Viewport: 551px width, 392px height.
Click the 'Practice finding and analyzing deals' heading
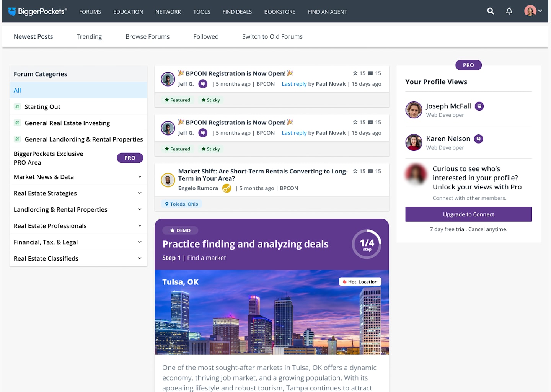(245, 244)
